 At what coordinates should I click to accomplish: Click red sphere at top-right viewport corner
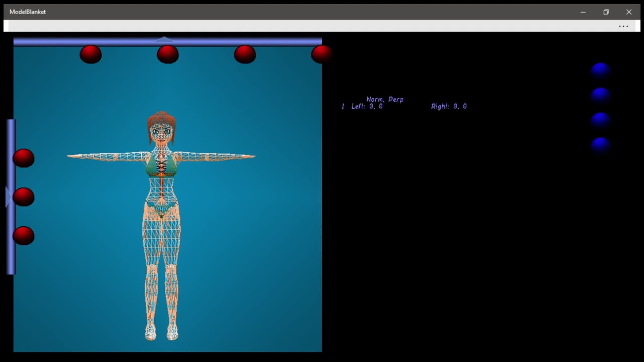(321, 54)
